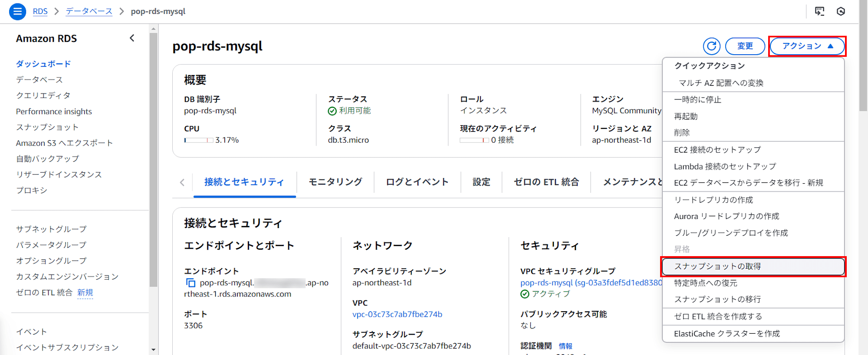The image size is (868, 355).
Task: Open the 情報 link beside 認証機関
Action: pyautogui.click(x=566, y=346)
